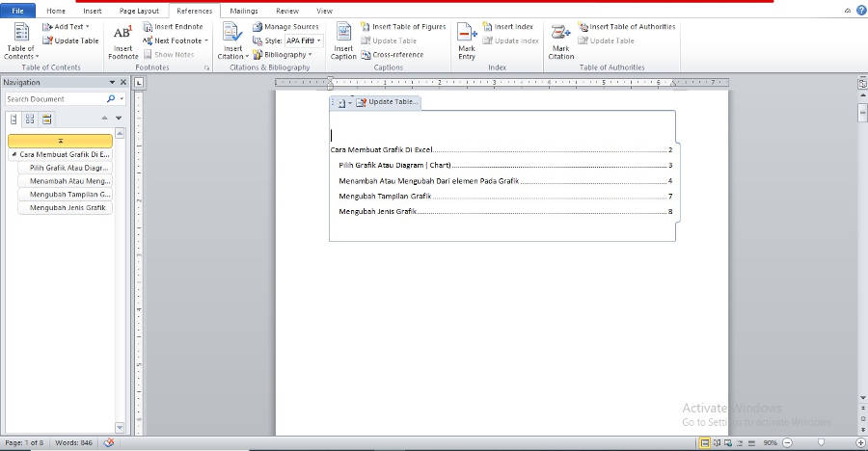
Task: Click the Mark Entry button
Action: [467, 40]
